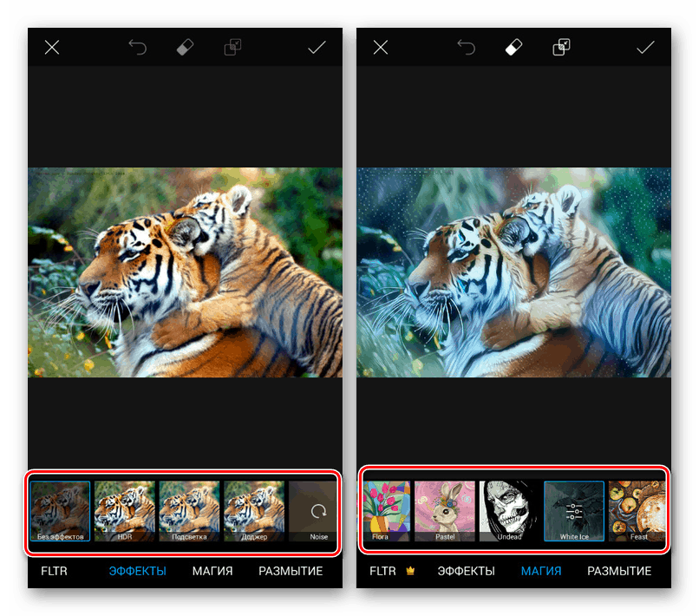Tap the original tiger photo preview
Image resolution: width=699 pixels, height=616 pixels.
pos(185,272)
